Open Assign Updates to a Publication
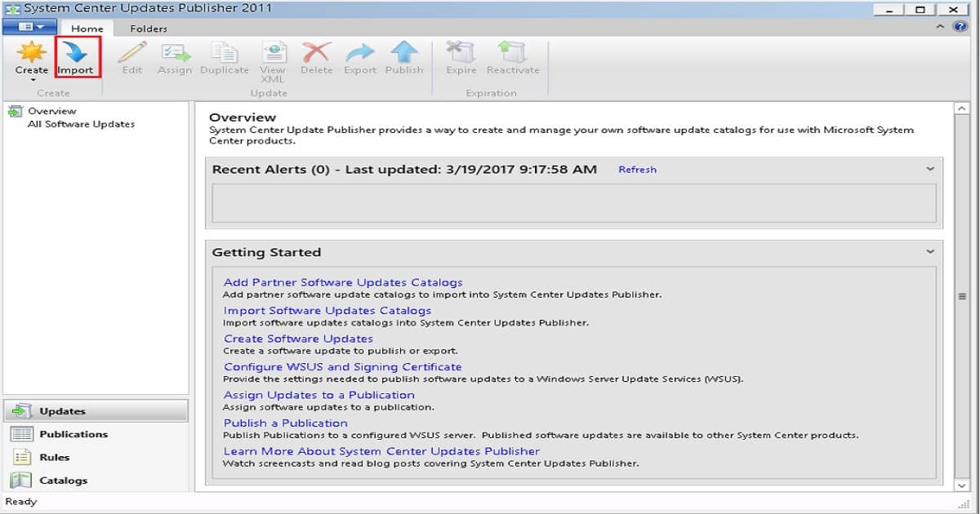This screenshot has width=980, height=514. [x=319, y=395]
